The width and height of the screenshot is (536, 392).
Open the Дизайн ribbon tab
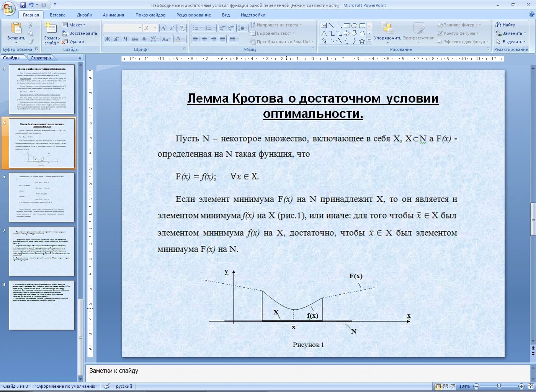tap(84, 15)
